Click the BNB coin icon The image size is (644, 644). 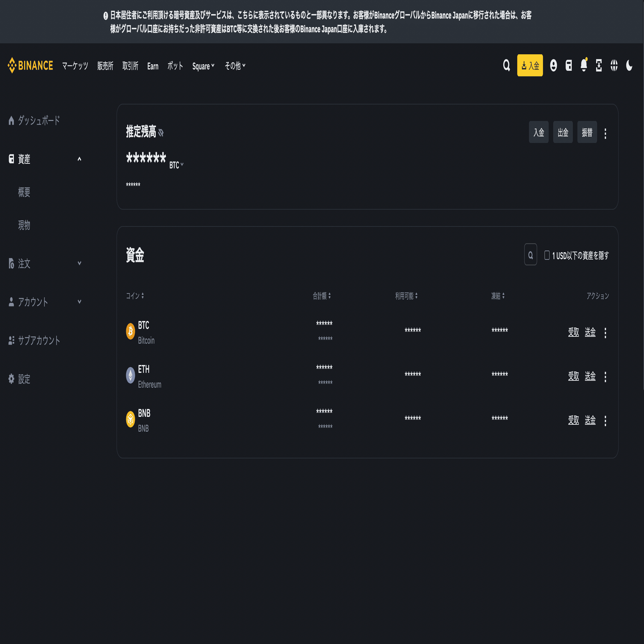point(131,419)
